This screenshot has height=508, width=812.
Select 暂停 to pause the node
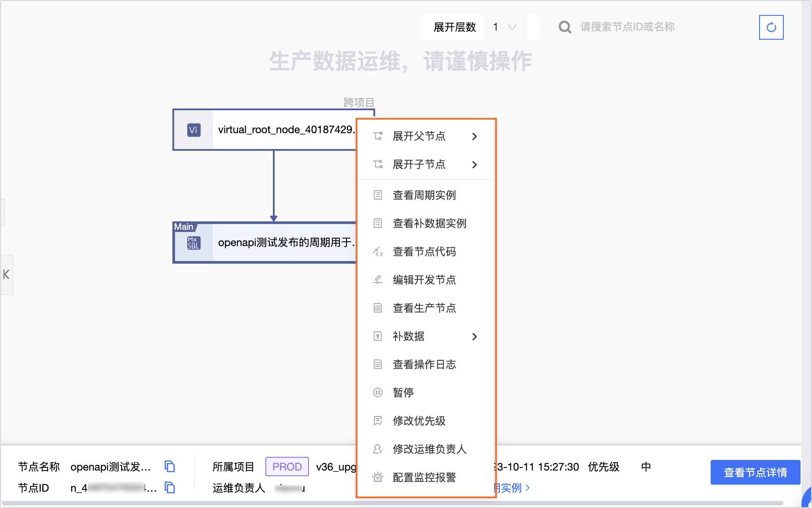[x=426, y=392]
